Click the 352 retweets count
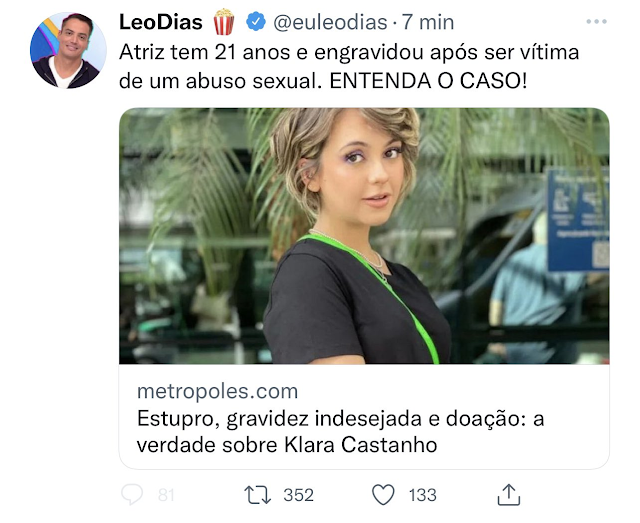The height and width of the screenshot is (523, 640). coord(298,495)
